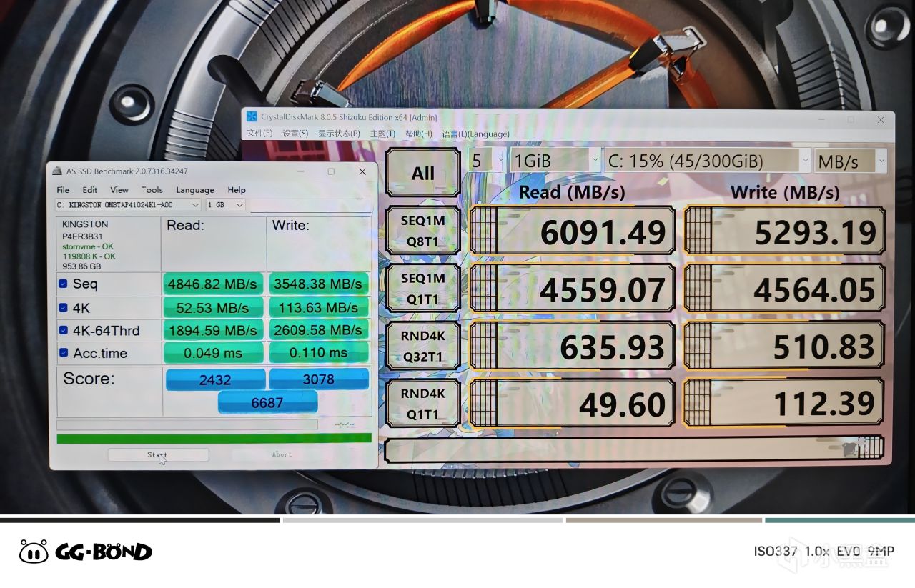Click the comment box at CrystalDiskMark's bottom

click(x=635, y=450)
